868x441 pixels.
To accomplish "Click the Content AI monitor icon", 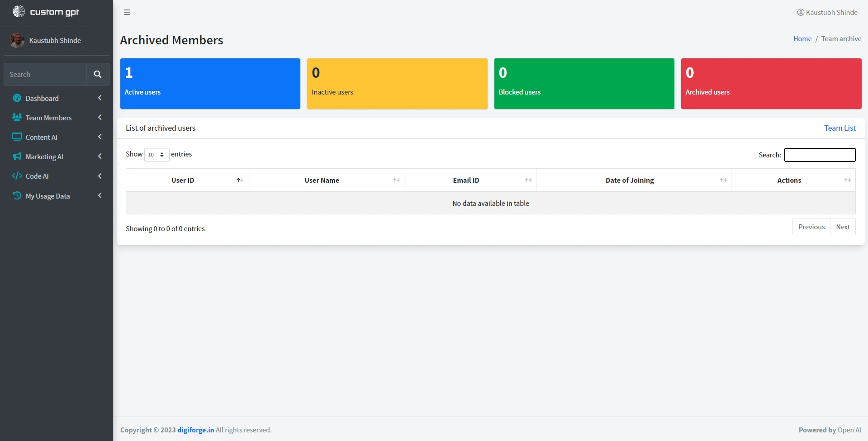I will (x=17, y=137).
